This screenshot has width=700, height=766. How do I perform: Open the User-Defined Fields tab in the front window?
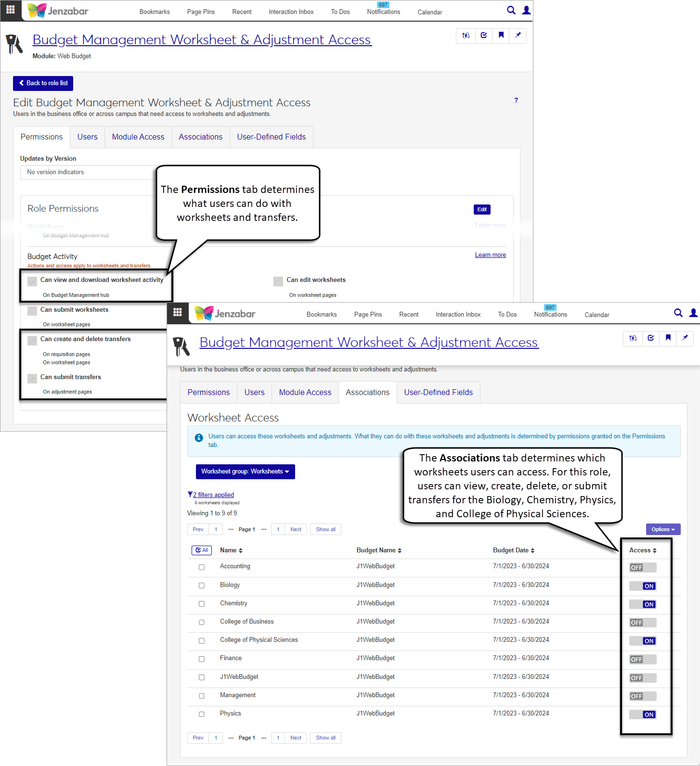tap(439, 393)
